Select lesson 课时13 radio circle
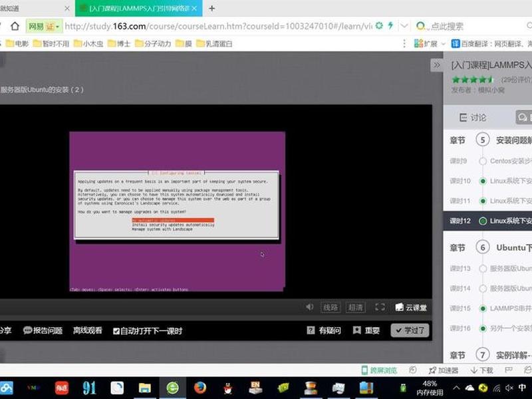The height and width of the screenshot is (399, 532). pyautogui.click(x=483, y=269)
